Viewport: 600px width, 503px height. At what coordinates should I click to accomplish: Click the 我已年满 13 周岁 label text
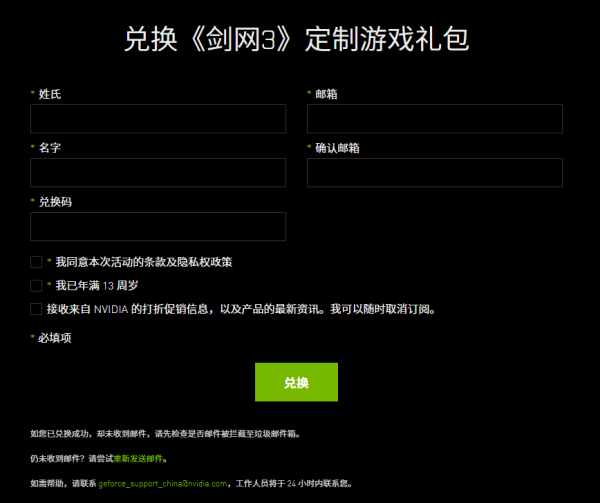pos(103,285)
